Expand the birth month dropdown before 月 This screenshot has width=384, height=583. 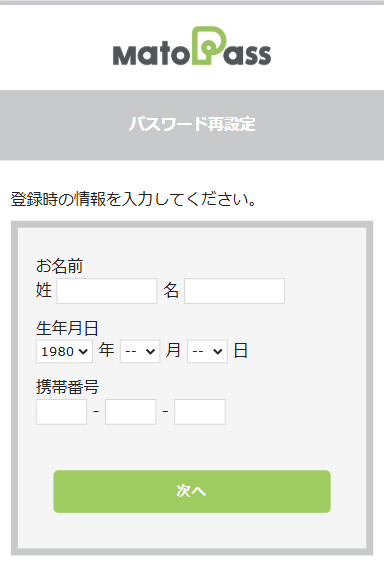coord(140,351)
